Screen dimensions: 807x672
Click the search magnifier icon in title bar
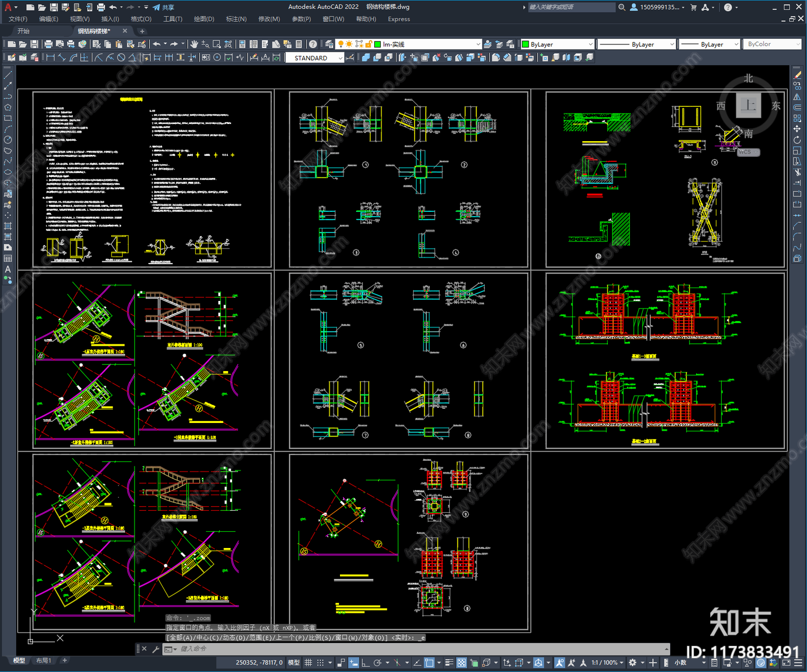coord(622,7)
